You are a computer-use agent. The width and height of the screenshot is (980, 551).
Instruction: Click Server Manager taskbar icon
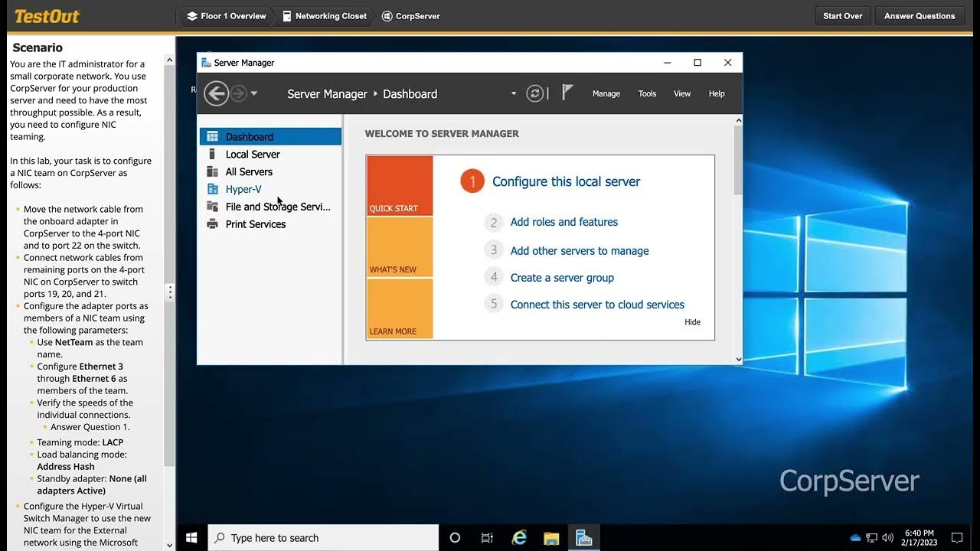(x=583, y=538)
